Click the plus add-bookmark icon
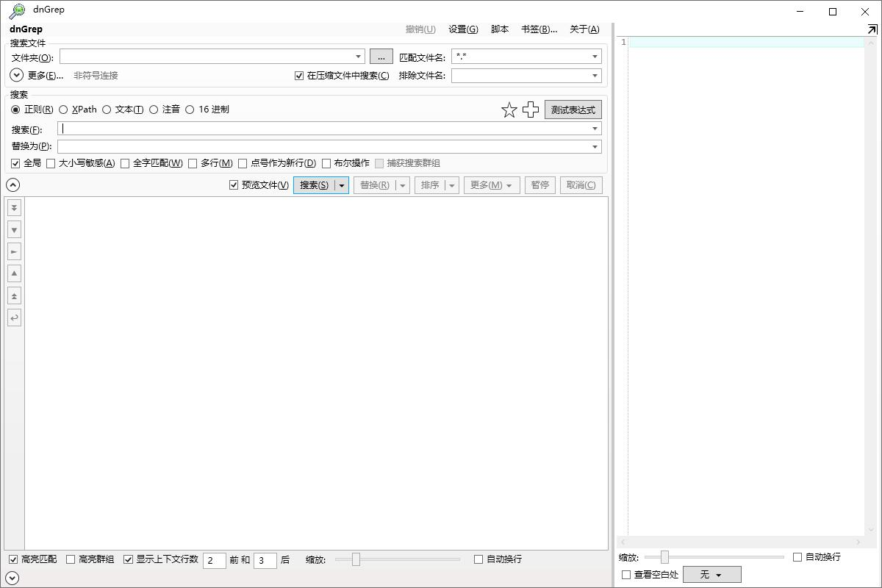This screenshot has height=588, width=882. pyautogui.click(x=530, y=110)
